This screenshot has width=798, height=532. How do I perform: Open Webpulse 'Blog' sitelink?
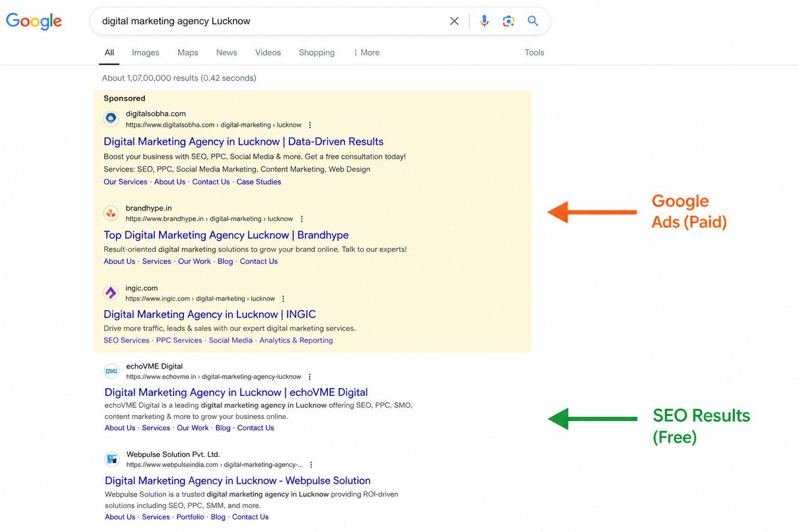[x=218, y=517]
